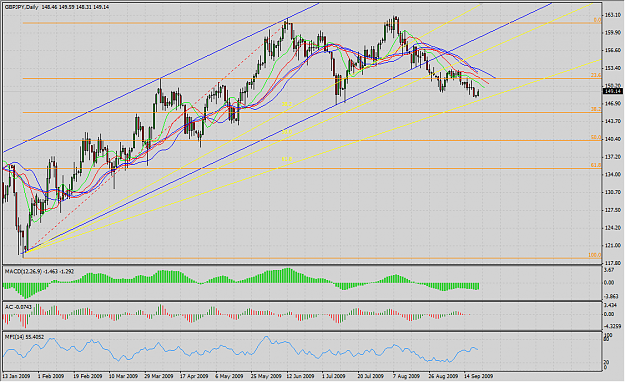The image size is (625, 382).
Task: Click the 124.20 price axis label
Action: pos(612,228)
